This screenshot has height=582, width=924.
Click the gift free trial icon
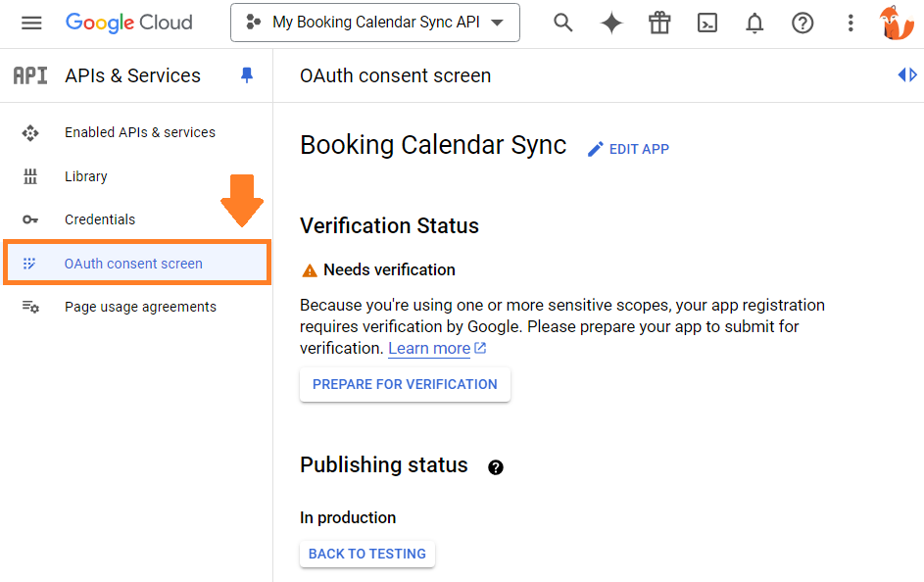pos(659,23)
